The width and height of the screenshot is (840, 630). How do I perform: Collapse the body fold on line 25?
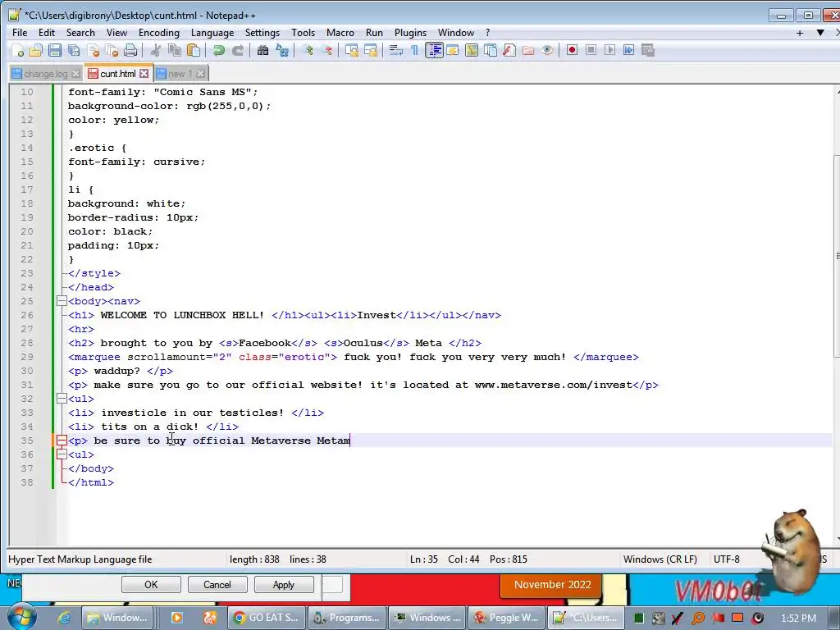(62, 301)
